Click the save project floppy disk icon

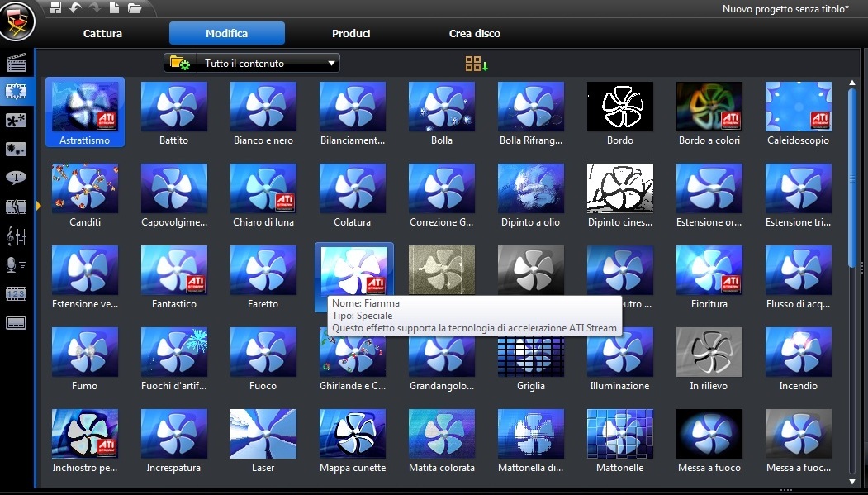pyautogui.click(x=55, y=8)
